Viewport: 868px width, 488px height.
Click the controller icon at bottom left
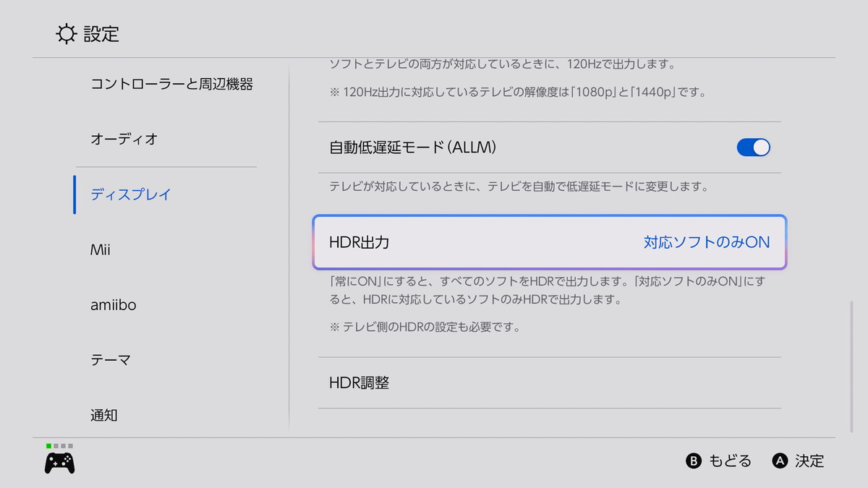tap(60, 463)
